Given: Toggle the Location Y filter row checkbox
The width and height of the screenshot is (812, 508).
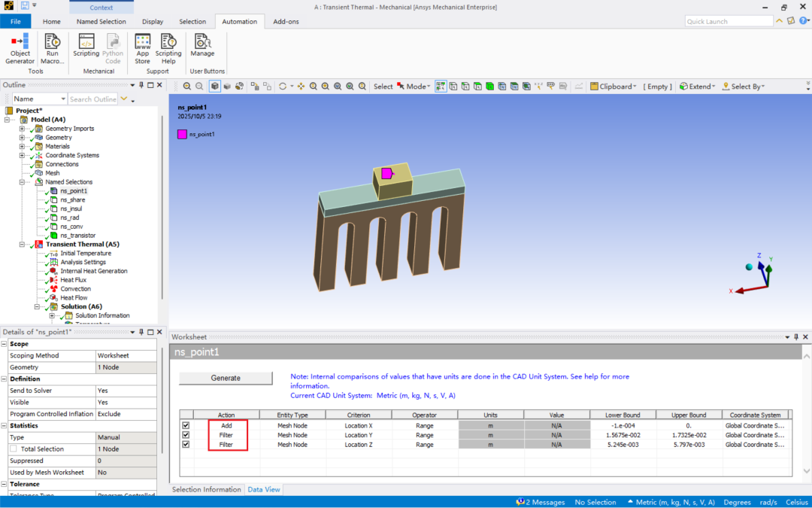Looking at the screenshot, I should point(186,435).
